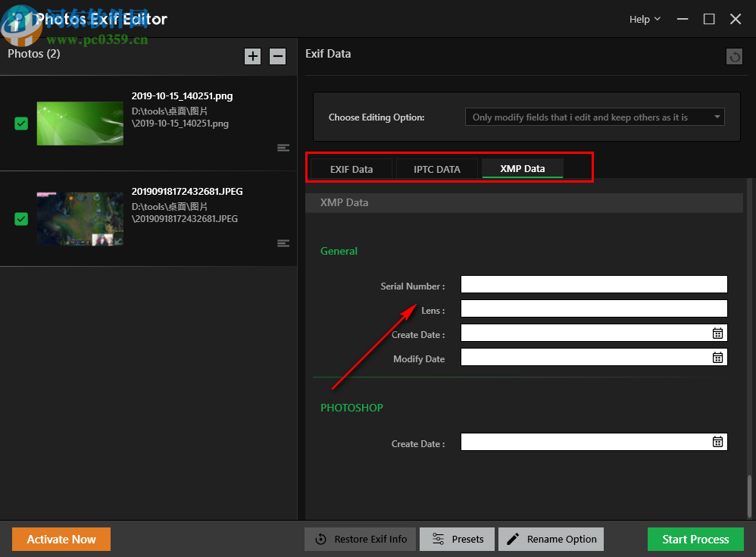756x557 pixels.
Task: Open the Choose Editing Option dropdown
Action: tap(594, 117)
